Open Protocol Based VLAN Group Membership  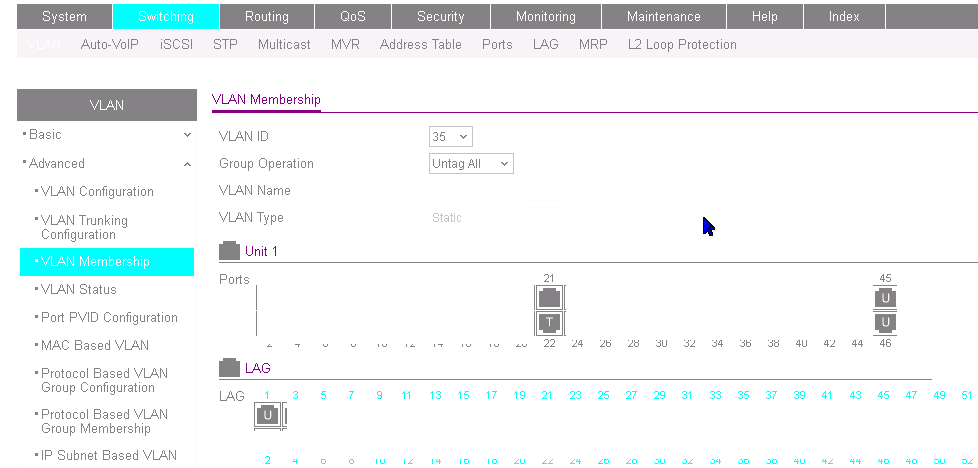104,421
